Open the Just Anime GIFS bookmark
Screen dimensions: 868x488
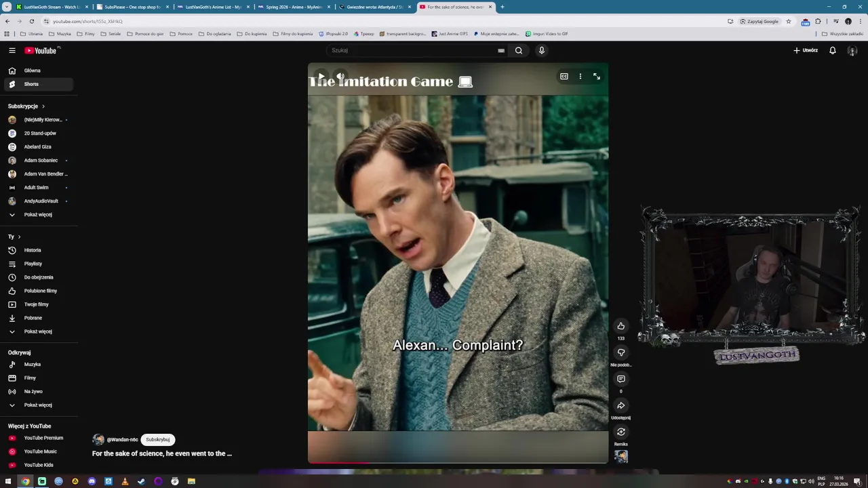point(450,33)
